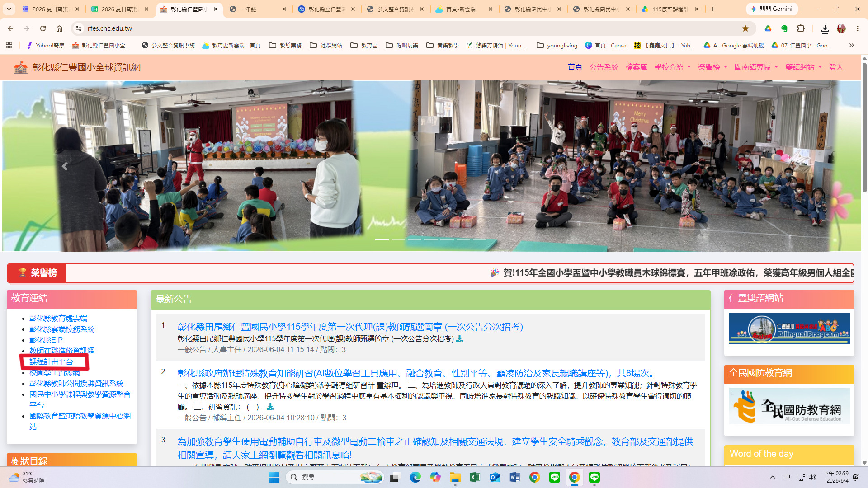Open Microsoft Edge from the taskbar
Image resolution: width=868 pixels, height=488 pixels.
(x=415, y=477)
